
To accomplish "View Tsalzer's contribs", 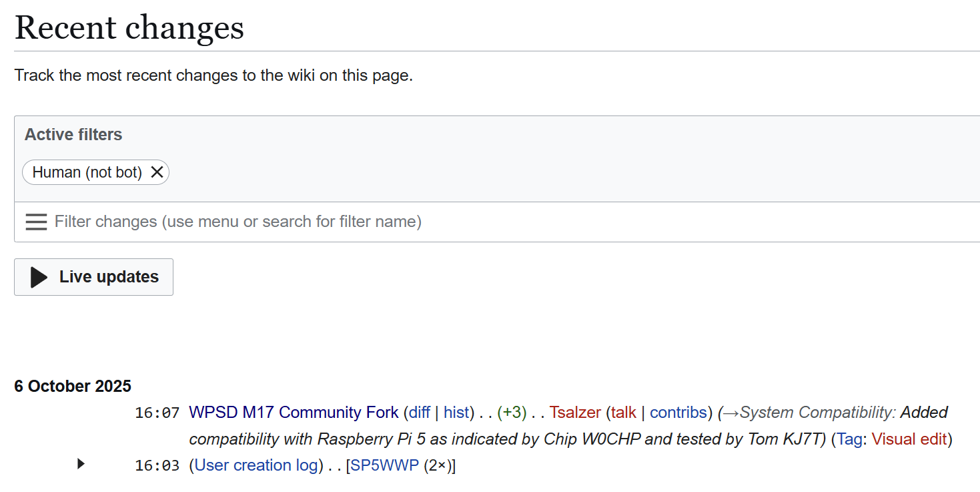I will click(678, 412).
